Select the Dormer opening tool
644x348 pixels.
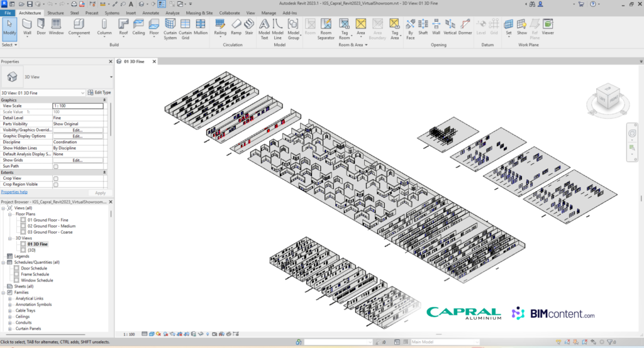pyautogui.click(x=465, y=28)
